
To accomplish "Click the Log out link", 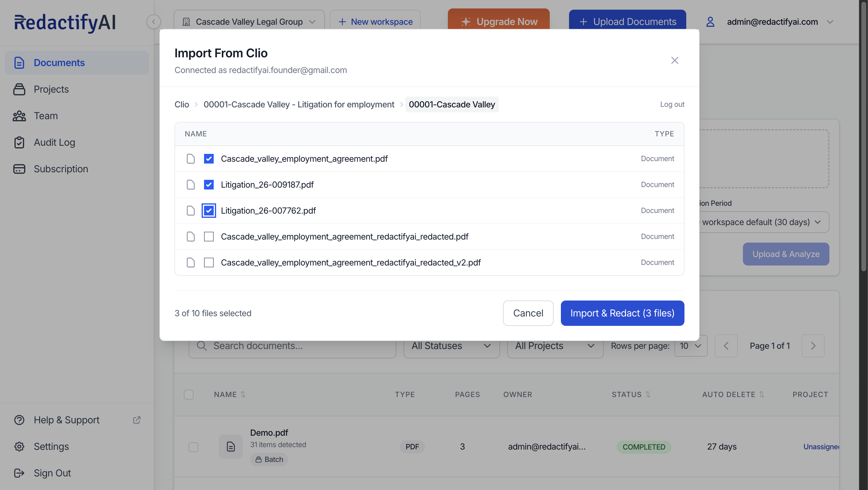I will pos(672,104).
